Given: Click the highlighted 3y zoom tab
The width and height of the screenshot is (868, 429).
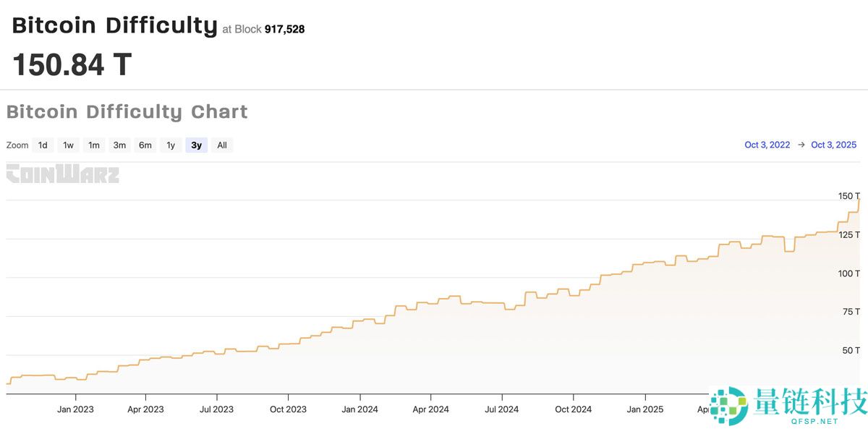Looking at the screenshot, I should [196, 145].
